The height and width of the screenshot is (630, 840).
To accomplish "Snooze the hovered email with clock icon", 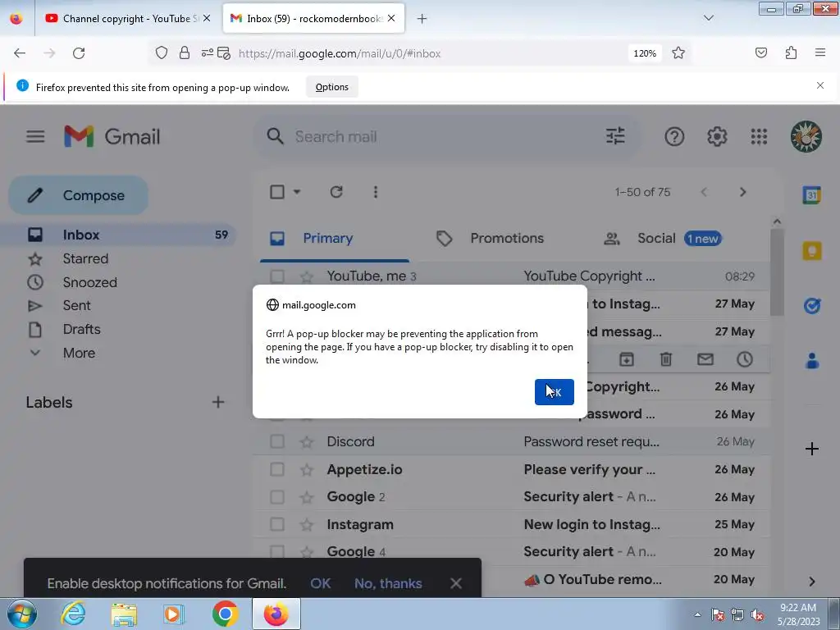I will pos(745,359).
